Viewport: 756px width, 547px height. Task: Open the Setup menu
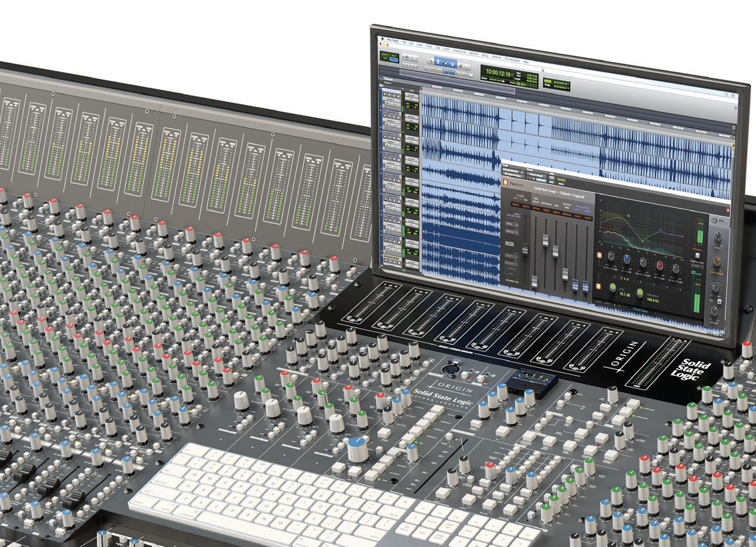click(x=485, y=55)
